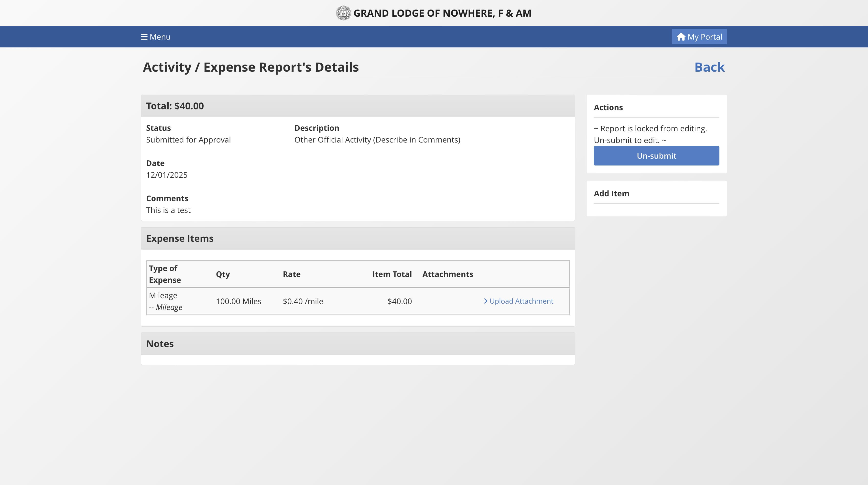Click the $40.00 item total cell

click(x=400, y=301)
